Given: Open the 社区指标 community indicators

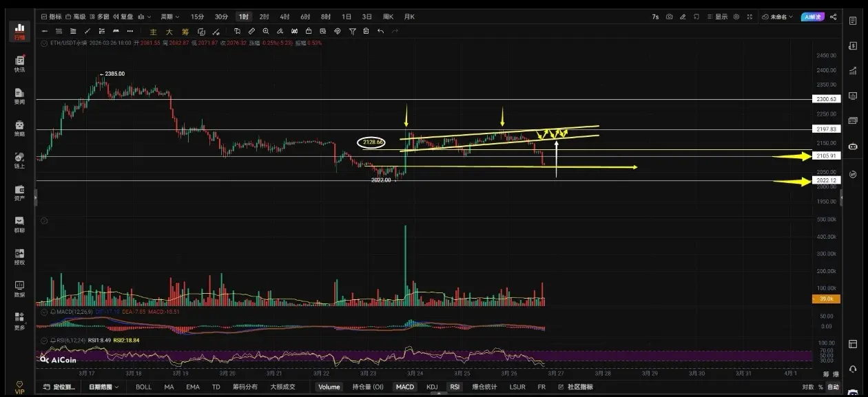Looking at the screenshot, I should click(x=575, y=387).
